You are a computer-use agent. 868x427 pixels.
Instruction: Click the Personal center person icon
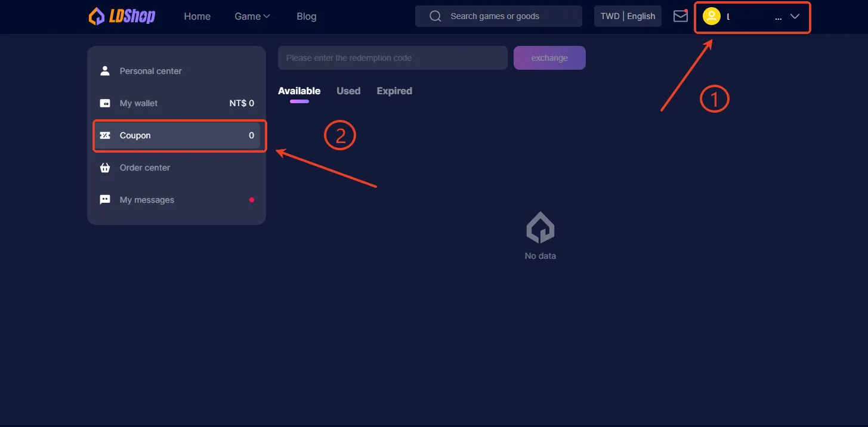(x=105, y=71)
